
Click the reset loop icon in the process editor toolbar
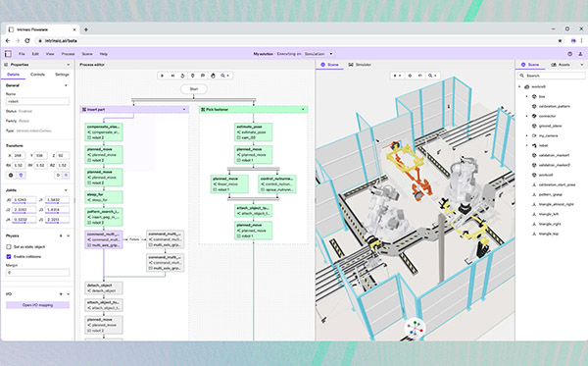tap(182, 76)
